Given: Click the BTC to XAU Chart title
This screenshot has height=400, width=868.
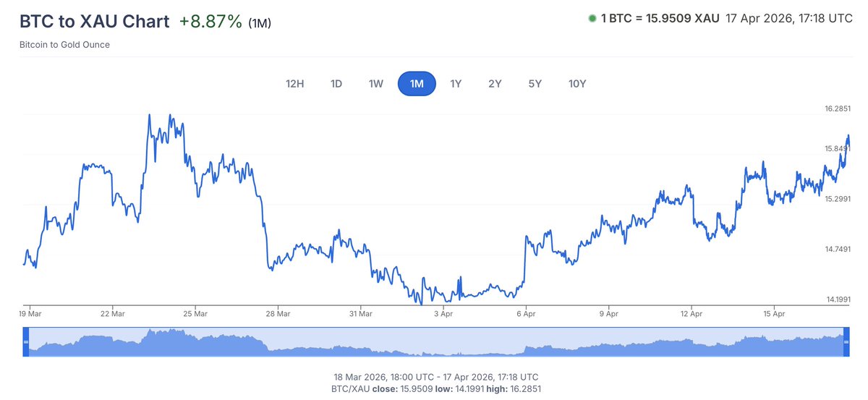Looking at the screenshot, I should pyautogui.click(x=94, y=21).
